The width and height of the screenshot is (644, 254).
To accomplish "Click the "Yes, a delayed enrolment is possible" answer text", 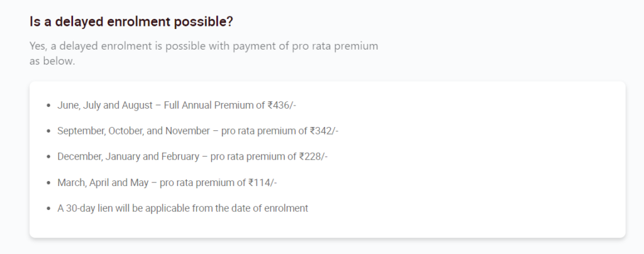I will point(204,46).
